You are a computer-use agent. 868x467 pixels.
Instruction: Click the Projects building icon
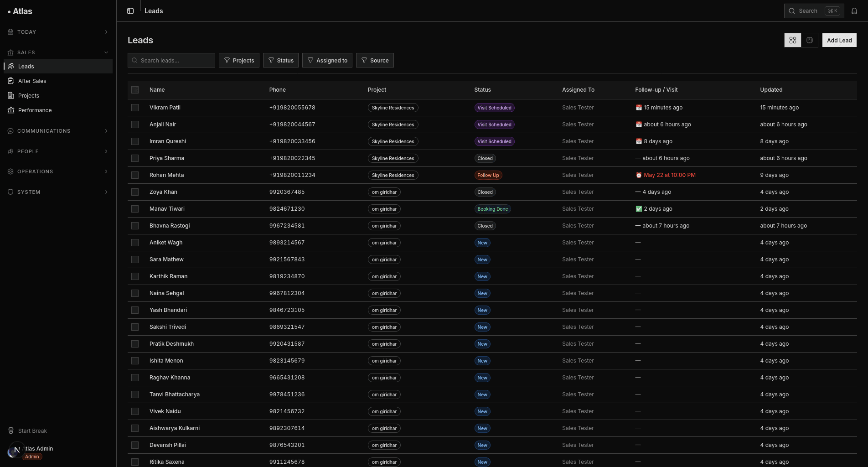[x=11, y=95]
